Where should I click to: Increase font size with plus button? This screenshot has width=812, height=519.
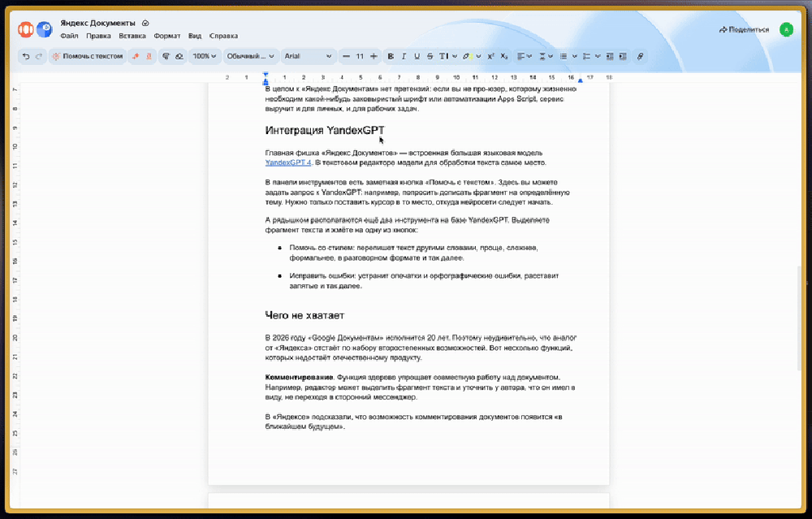(x=374, y=57)
